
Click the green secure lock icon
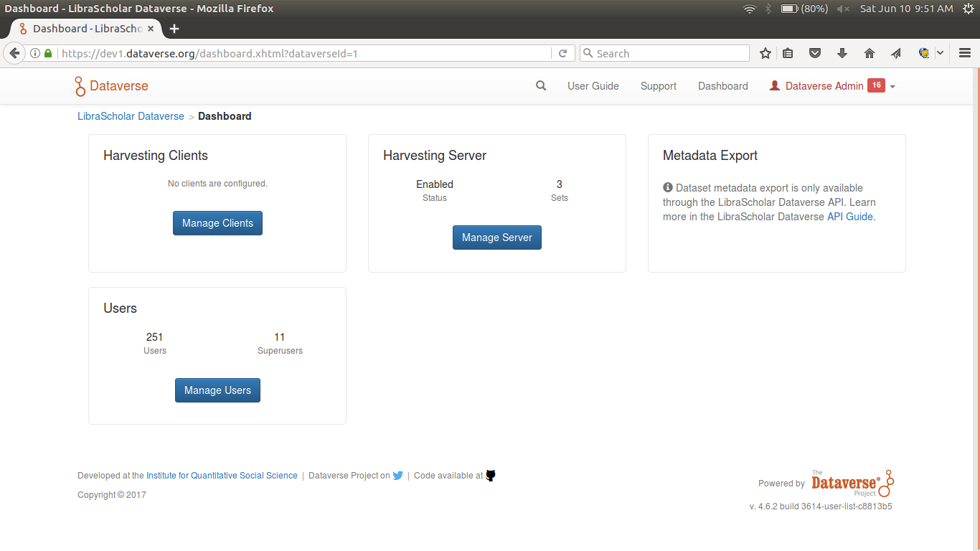click(x=48, y=53)
